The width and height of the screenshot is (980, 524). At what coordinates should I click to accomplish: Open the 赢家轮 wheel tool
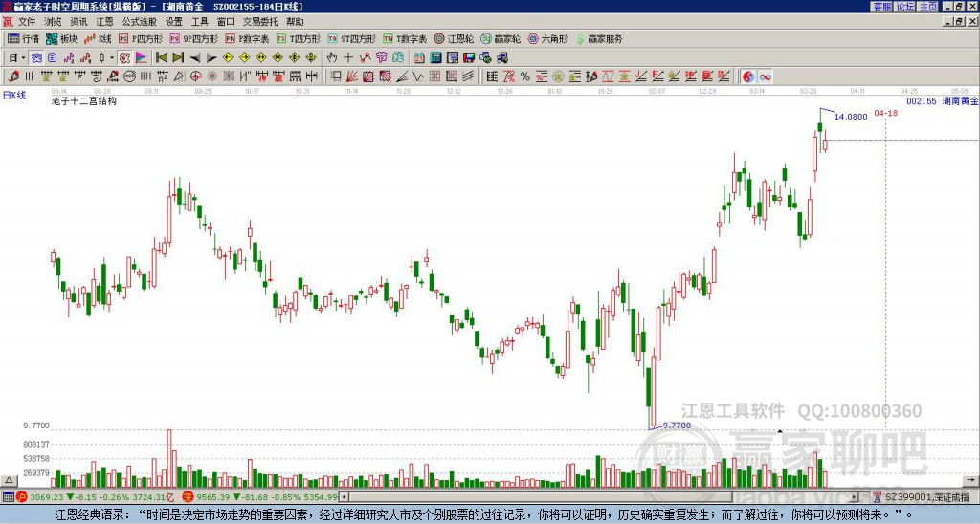pos(501,38)
